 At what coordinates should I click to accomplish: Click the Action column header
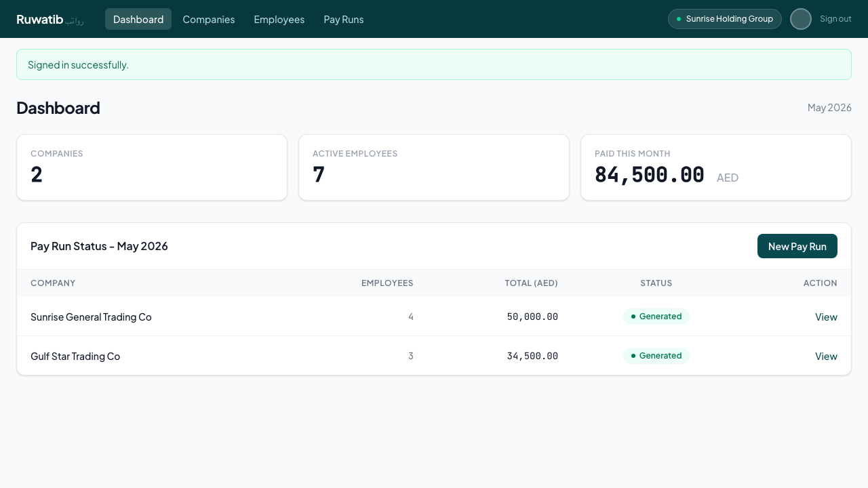tap(821, 283)
